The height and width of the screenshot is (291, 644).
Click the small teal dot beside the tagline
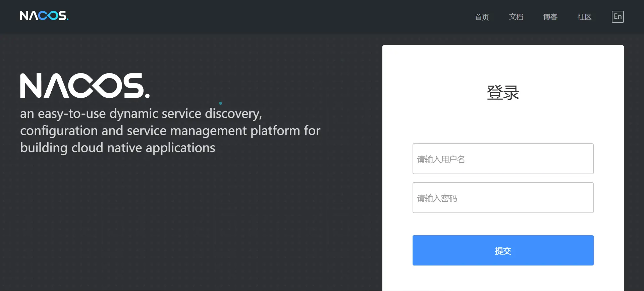220,103
